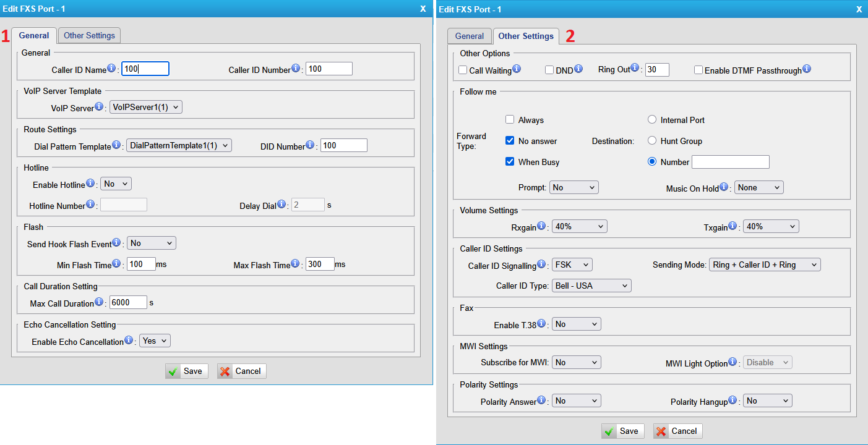This screenshot has width=868, height=445.
Task: Click the info icon next to Polarity Hangup
Action: tap(733, 400)
